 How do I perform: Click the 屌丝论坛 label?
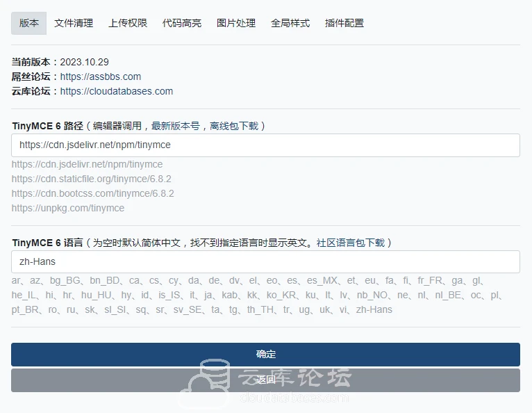pos(31,76)
